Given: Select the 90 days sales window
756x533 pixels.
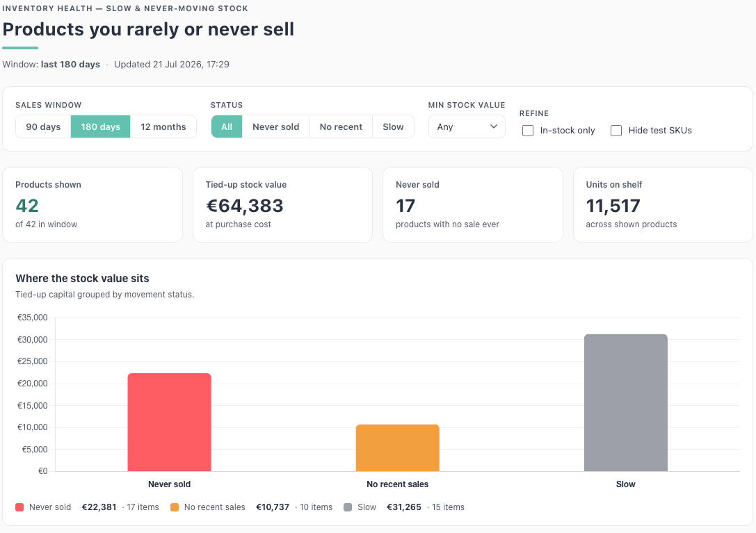Looking at the screenshot, I should click(43, 126).
